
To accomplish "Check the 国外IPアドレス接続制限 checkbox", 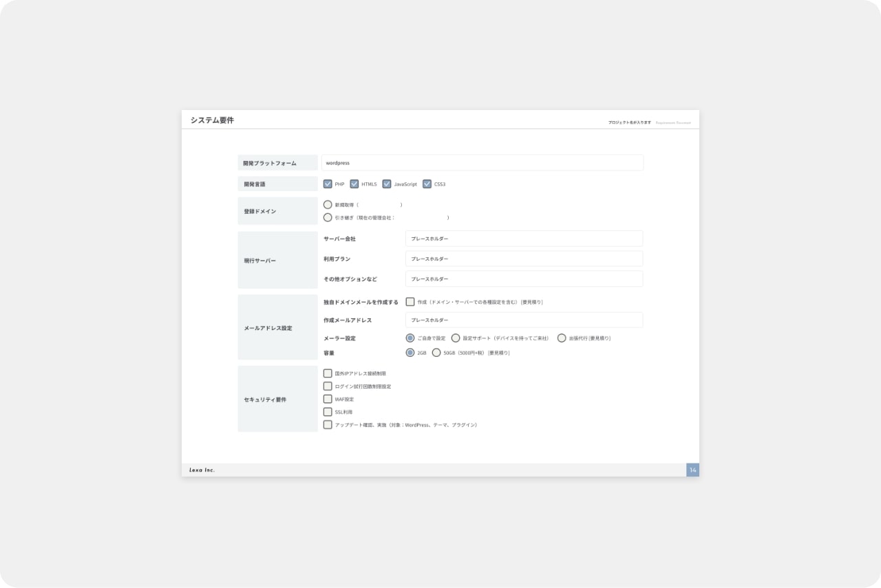I will tap(328, 373).
